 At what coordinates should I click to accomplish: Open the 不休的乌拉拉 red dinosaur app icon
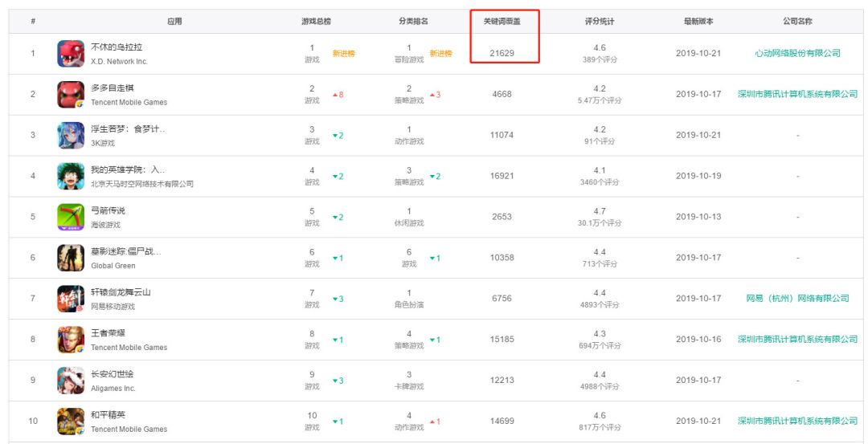pyautogui.click(x=71, y=54)
